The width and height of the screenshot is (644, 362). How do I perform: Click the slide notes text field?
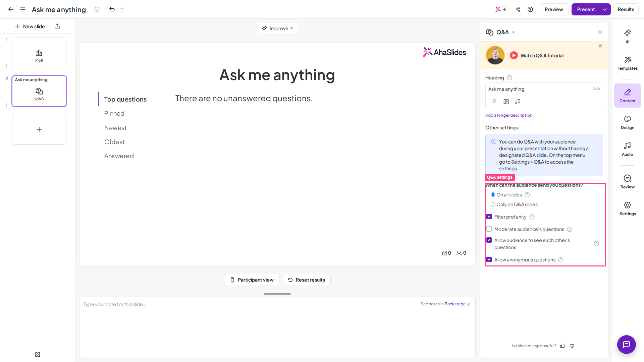point(277,327)
